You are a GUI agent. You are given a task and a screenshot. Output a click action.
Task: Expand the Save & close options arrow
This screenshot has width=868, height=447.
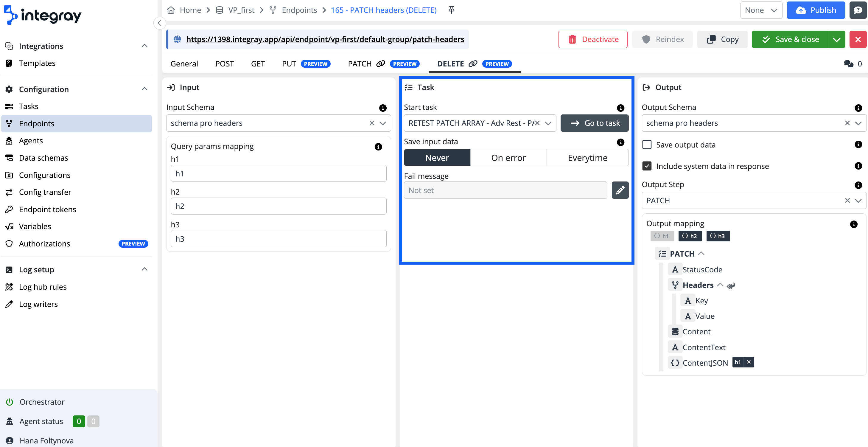836,39
